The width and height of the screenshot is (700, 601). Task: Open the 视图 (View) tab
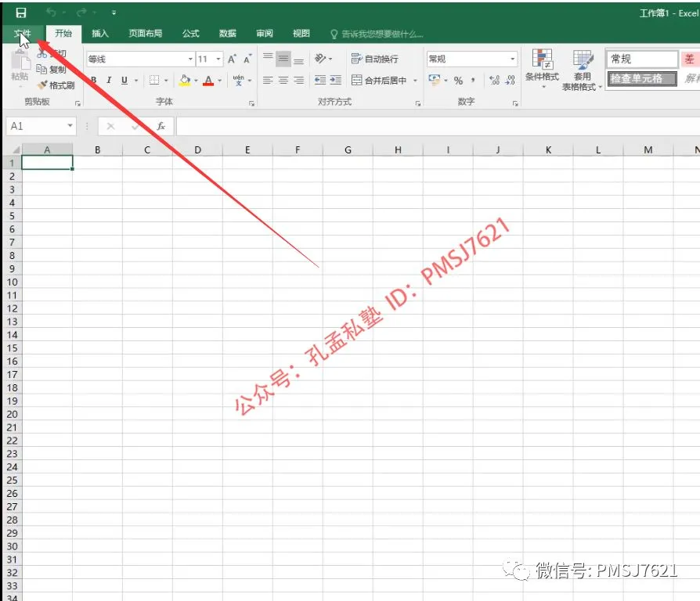301,34
